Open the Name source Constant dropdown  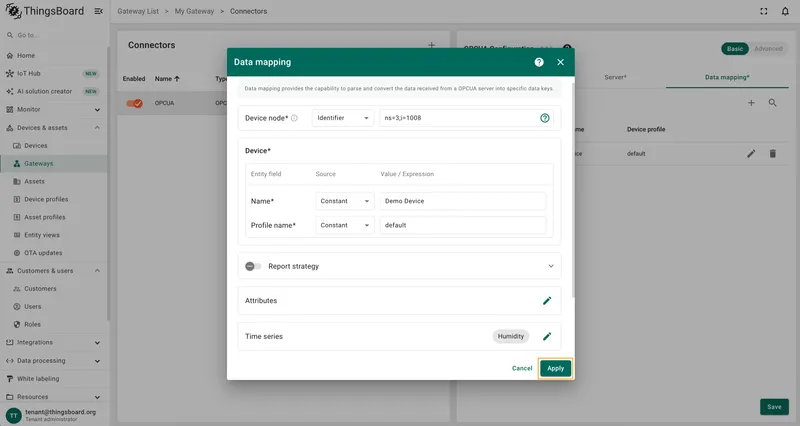344,201
